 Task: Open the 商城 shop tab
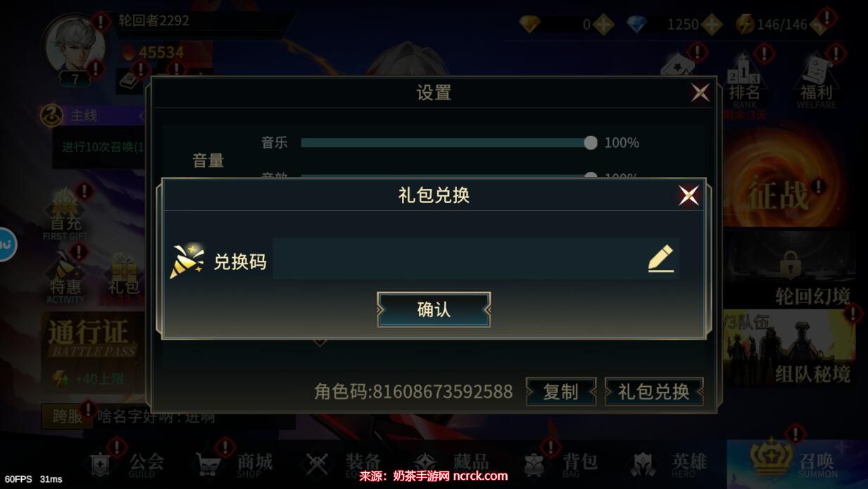pyautogui.click(x=234, y=463)
